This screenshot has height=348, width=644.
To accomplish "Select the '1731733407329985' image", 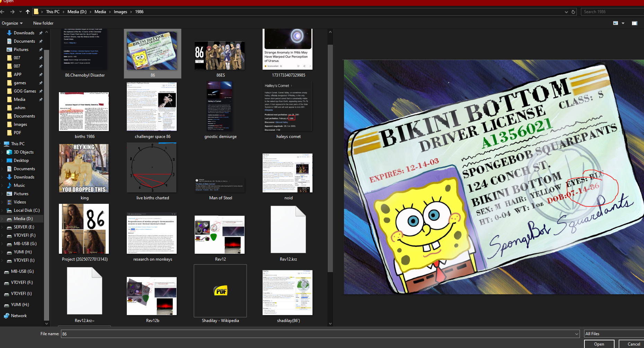I will (x=289, y=53).
